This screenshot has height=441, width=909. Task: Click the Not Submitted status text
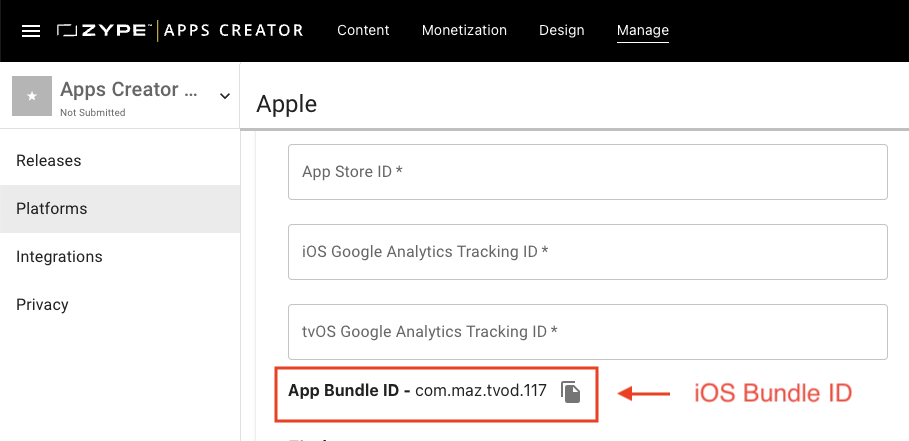[x=93, y=112]
